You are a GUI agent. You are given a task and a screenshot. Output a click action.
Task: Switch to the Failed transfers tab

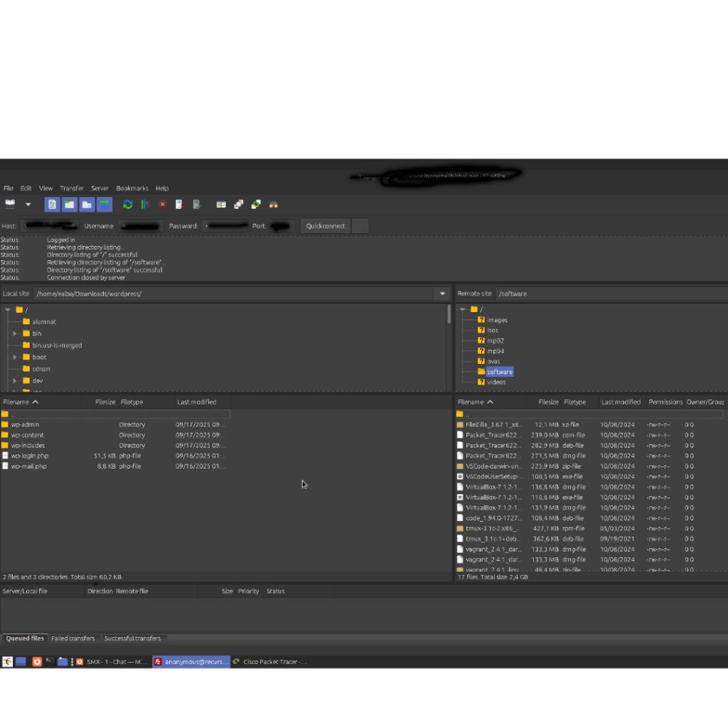[x=73, y=638]
